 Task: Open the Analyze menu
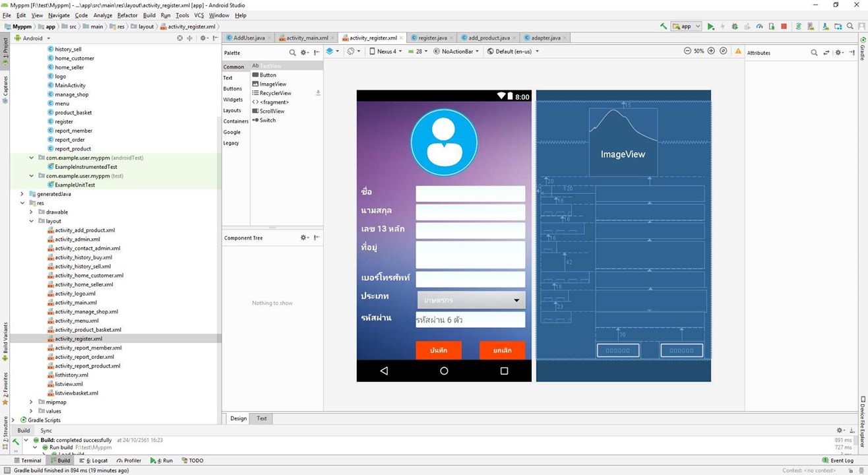(102, 15)
